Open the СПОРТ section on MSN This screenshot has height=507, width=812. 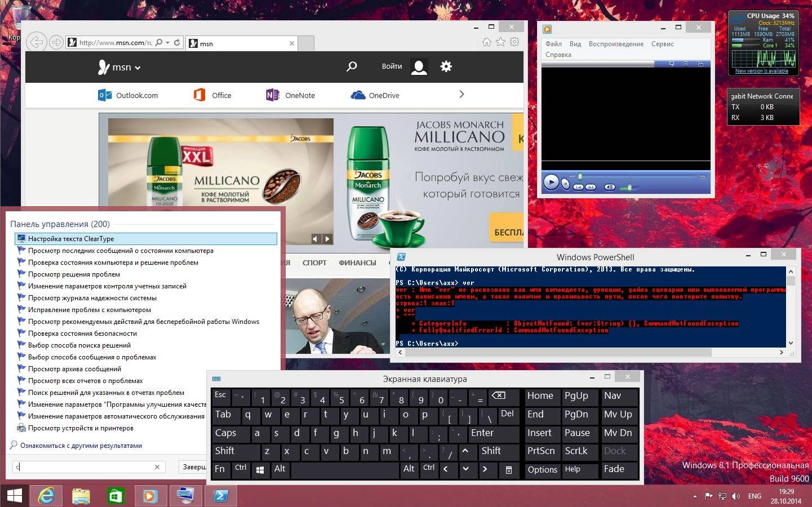(x=314, y=263)
